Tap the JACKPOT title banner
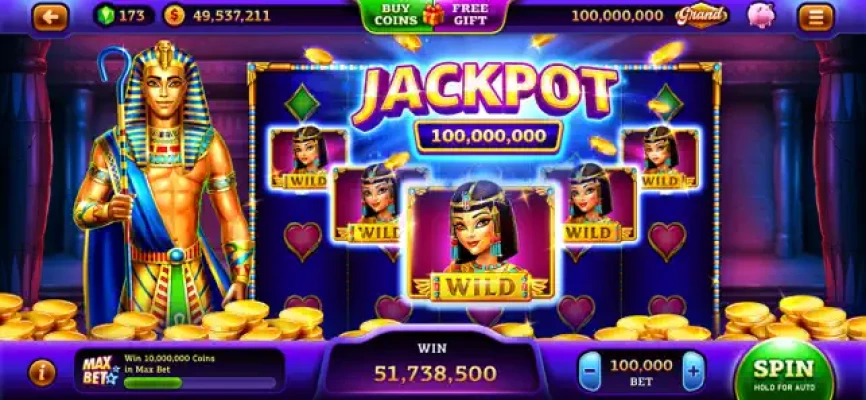 click(x=484, y=94)
